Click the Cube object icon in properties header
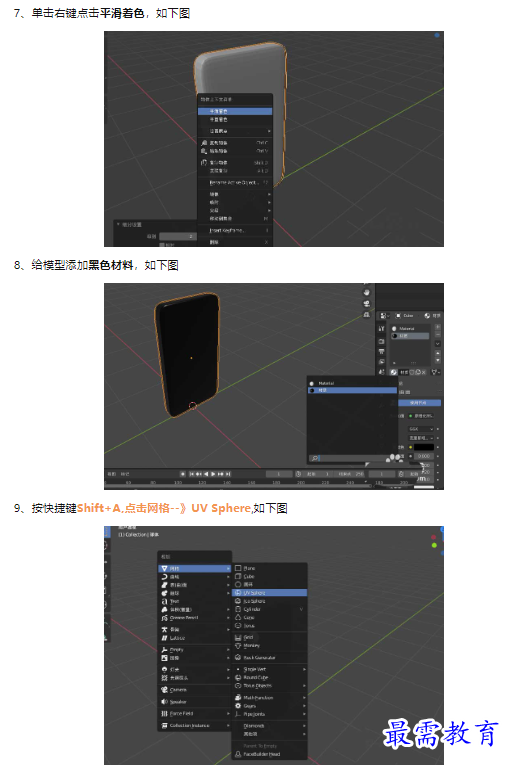 point(398,316)
